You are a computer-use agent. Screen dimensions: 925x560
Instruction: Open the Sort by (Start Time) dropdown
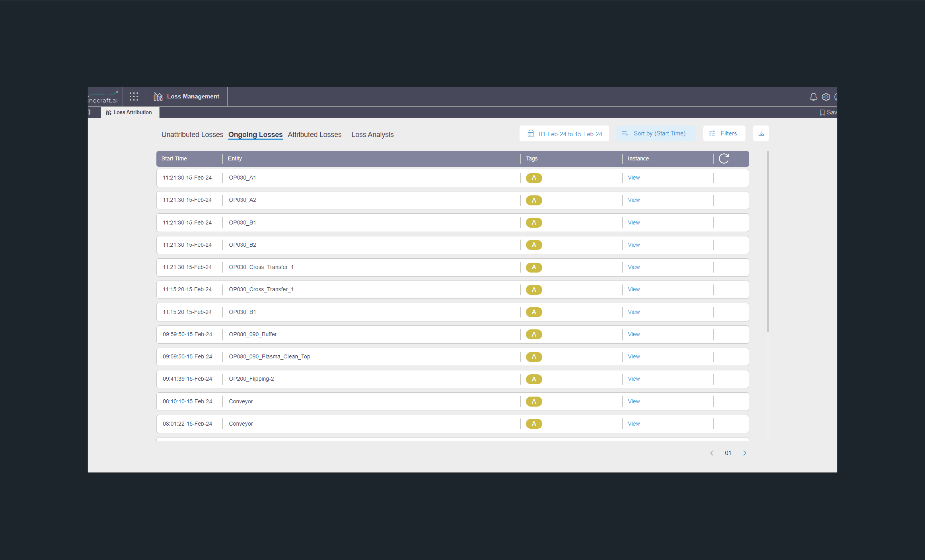(655, 133)
